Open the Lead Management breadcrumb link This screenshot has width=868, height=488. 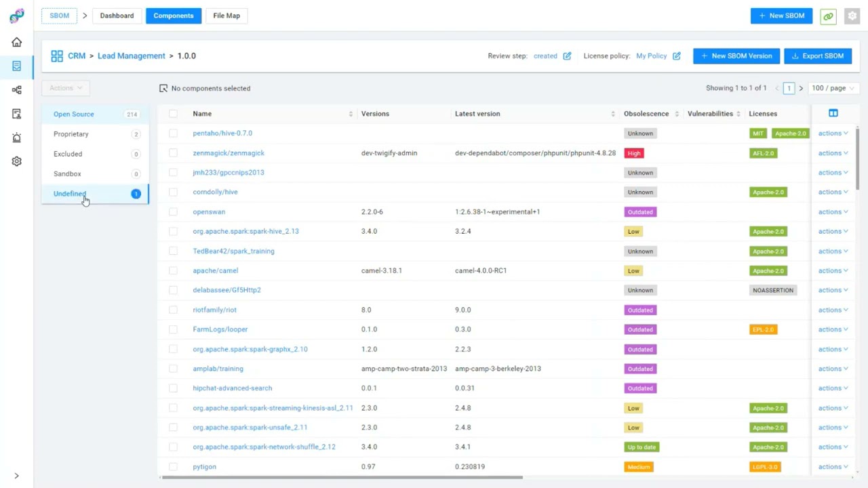coord(132,56)
